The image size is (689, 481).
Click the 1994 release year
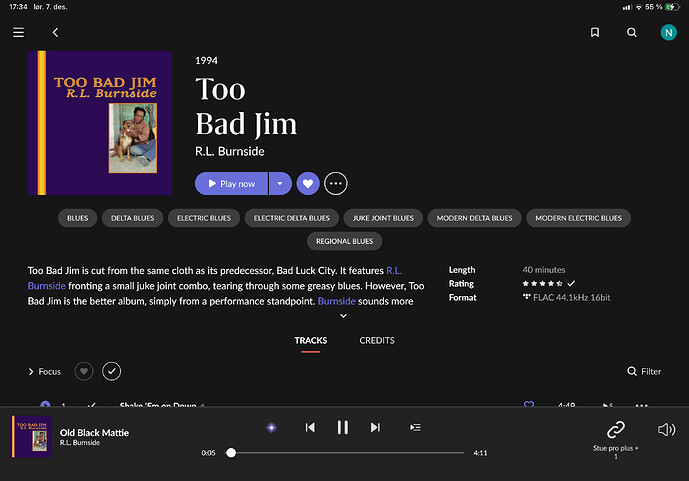pos(207,61)
